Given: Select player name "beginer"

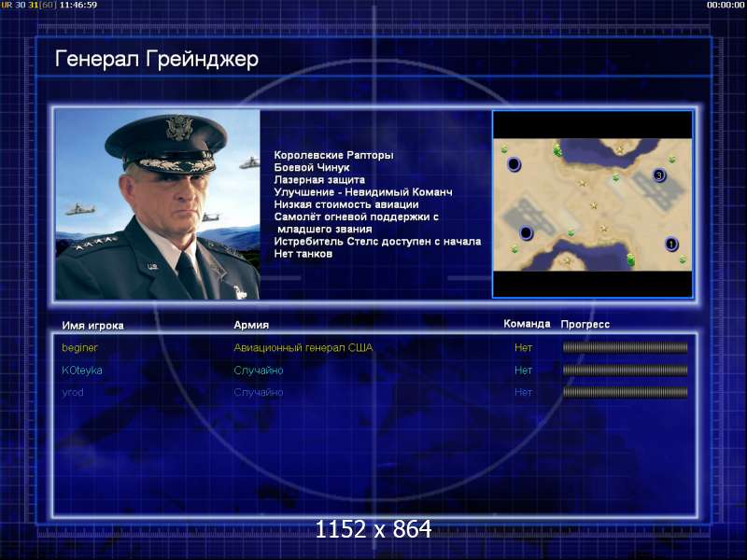Looking at the screenshot, I should pos(79,348).
